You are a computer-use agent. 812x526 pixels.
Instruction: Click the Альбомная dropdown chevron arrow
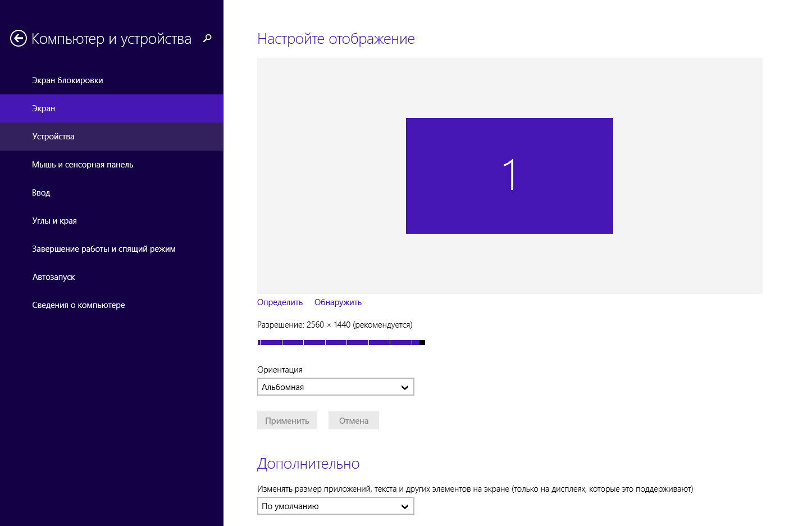(404, 387)
